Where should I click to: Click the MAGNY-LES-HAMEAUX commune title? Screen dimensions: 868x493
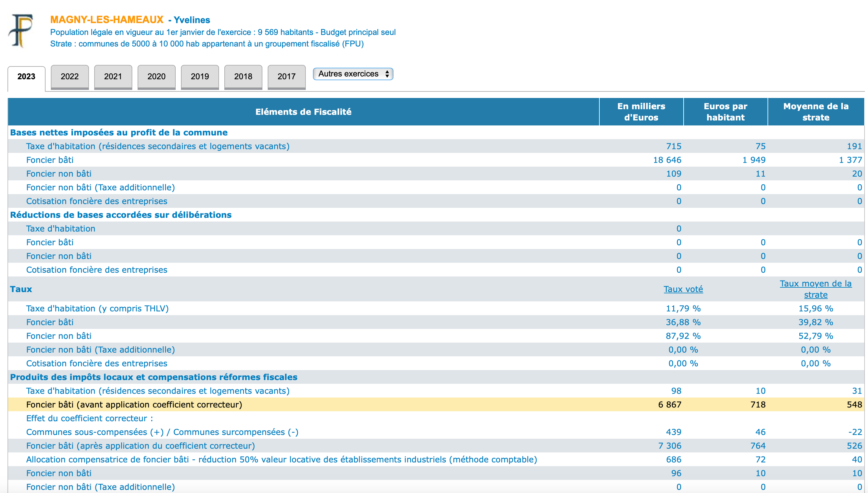pos(107,20)
